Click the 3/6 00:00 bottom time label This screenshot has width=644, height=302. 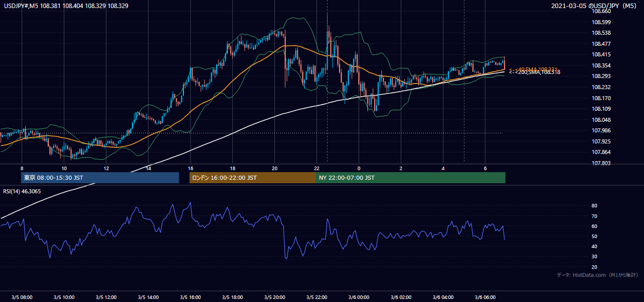coord(358,297)
